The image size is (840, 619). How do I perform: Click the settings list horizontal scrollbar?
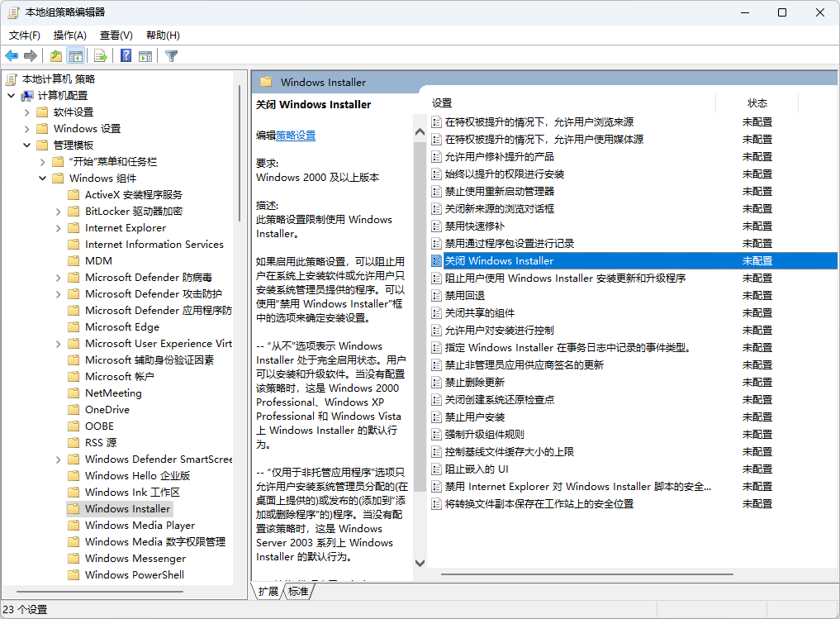587,574
